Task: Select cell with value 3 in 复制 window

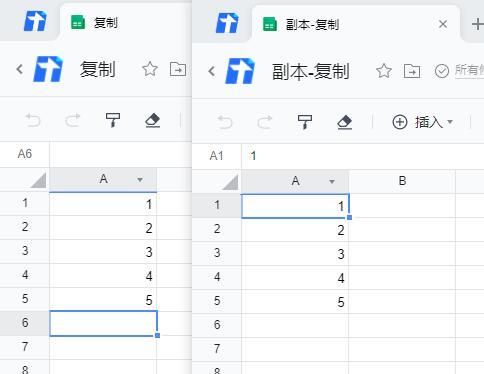Action: point(103,252)
